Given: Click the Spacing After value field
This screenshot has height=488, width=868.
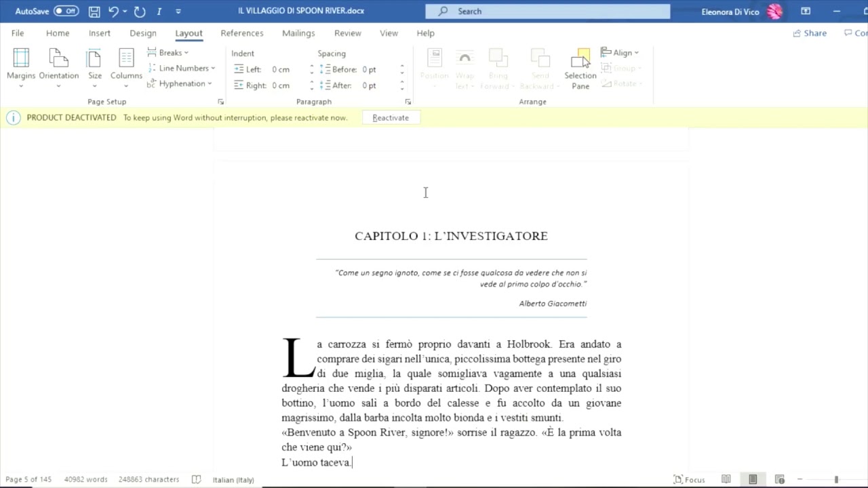Looking at the screenshot, I should (x=378, y=85).
